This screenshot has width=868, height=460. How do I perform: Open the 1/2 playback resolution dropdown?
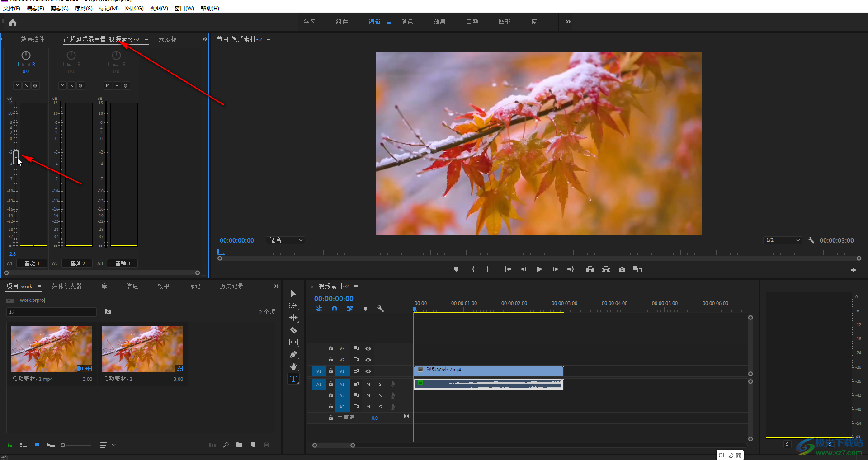click(x=782, y=240)
